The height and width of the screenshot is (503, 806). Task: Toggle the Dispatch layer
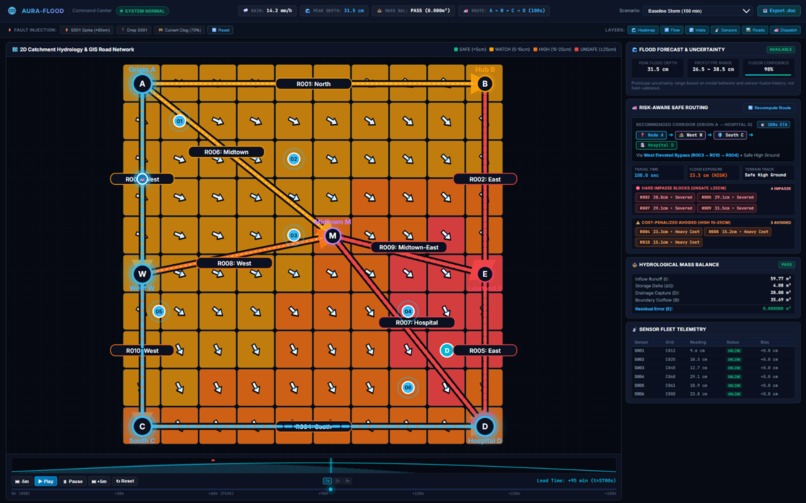(785, 30)
